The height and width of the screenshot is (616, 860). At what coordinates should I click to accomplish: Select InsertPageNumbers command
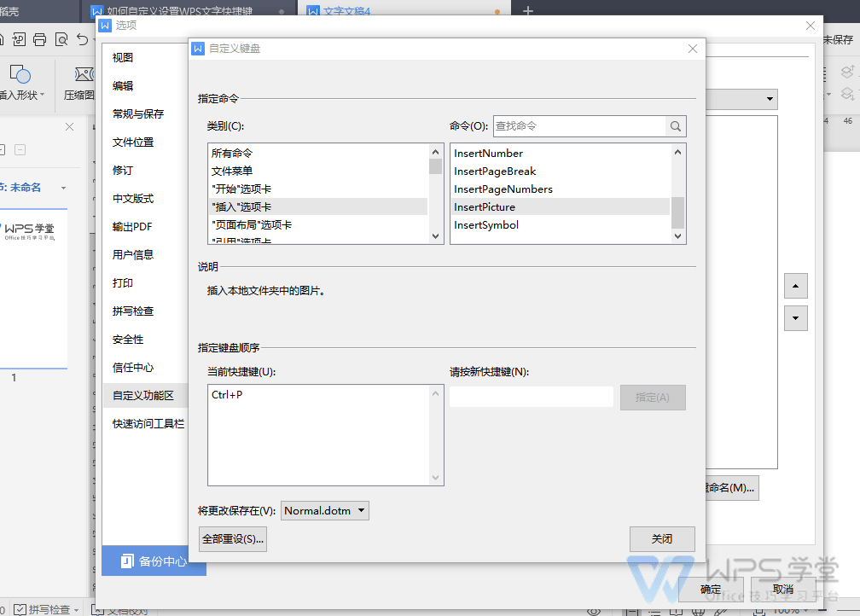(x=561, y=189)
